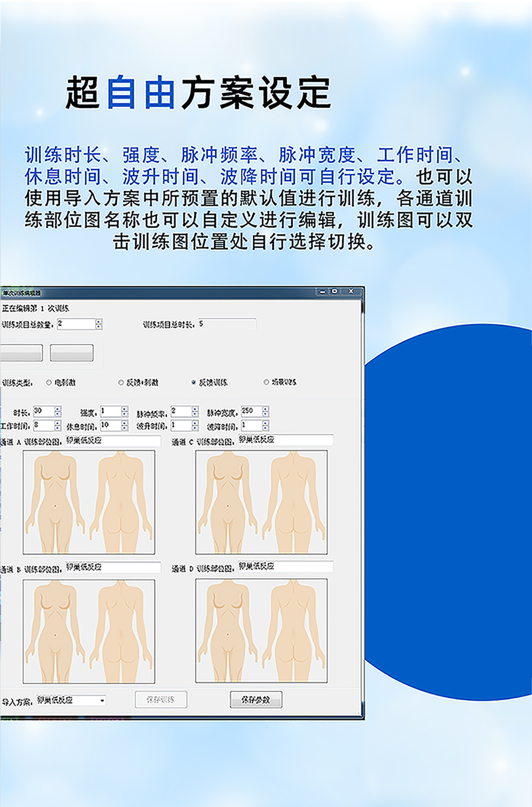
Task: Click the 训练项目总数量 spinner arrows
Action: point(98,324)
